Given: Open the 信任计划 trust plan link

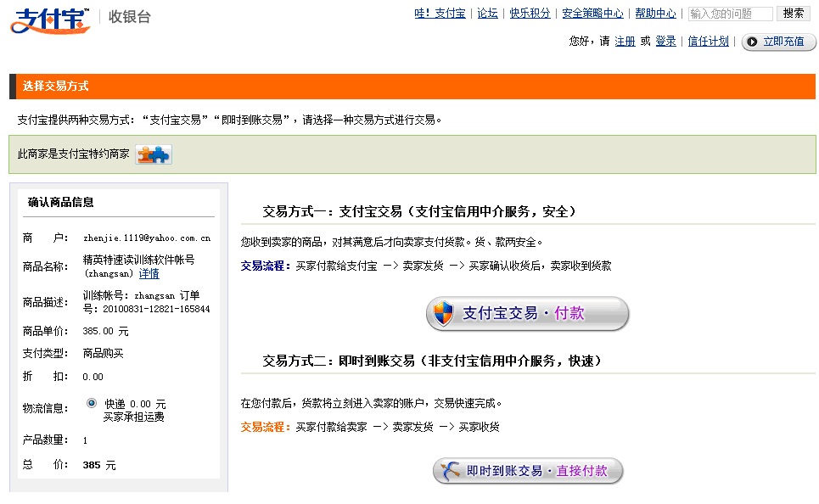Looking at the screenshot, I should tap(708, 42).
